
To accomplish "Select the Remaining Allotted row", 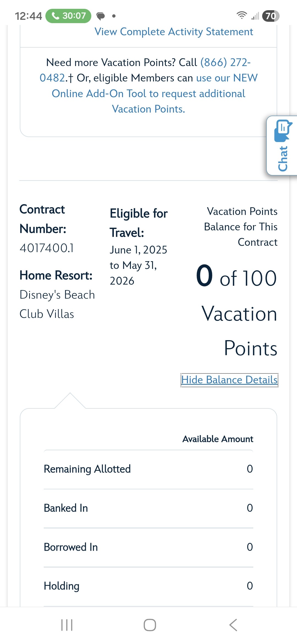I will pyautogui.click(x=148, y=469).
